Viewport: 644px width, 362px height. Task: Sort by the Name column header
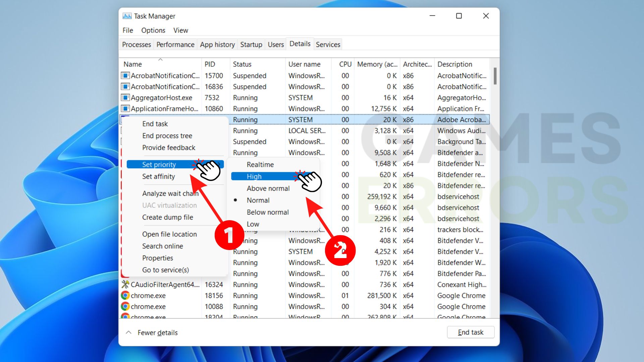click(133, 64)
